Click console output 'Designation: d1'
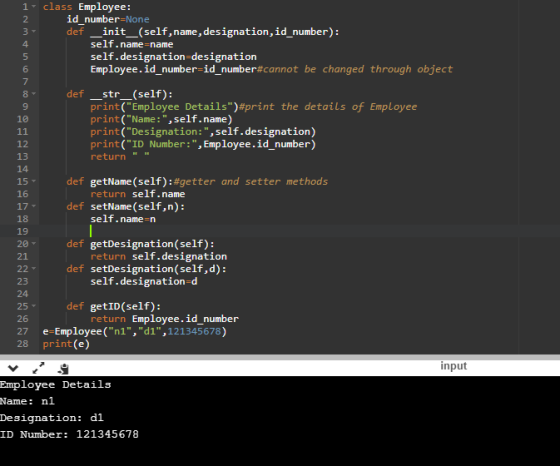The height and width of the screenshot is (466, 560). point(52,418)
